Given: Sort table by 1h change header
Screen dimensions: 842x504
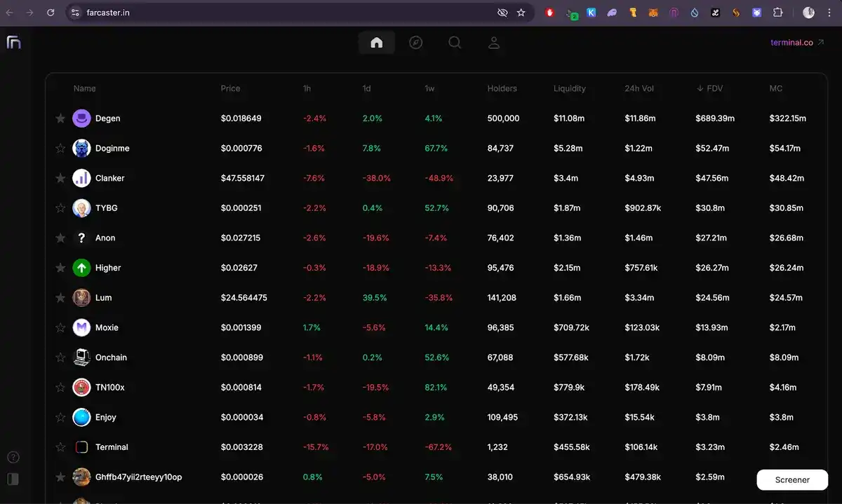Looking at the screenshot, I should tap(307, 88).
